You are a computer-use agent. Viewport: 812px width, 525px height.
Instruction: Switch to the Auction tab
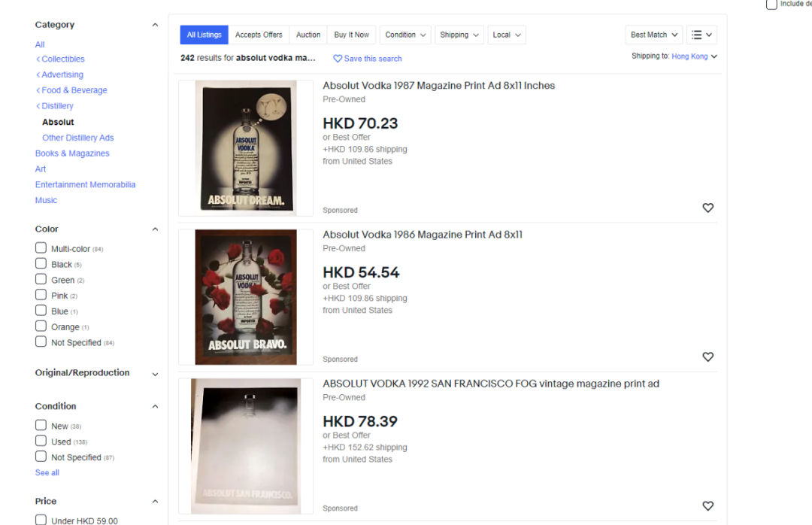308,35
